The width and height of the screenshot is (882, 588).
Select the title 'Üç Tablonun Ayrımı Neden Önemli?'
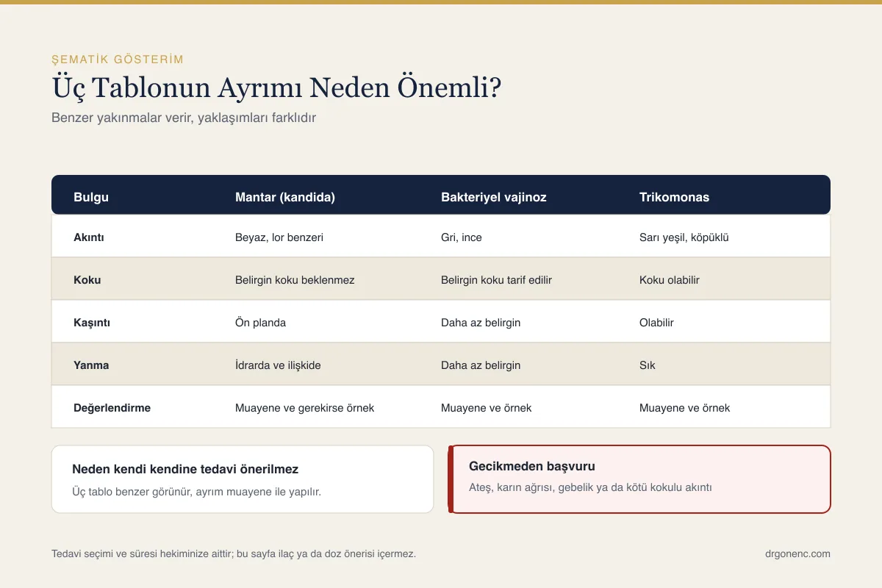tap(276, 88)
